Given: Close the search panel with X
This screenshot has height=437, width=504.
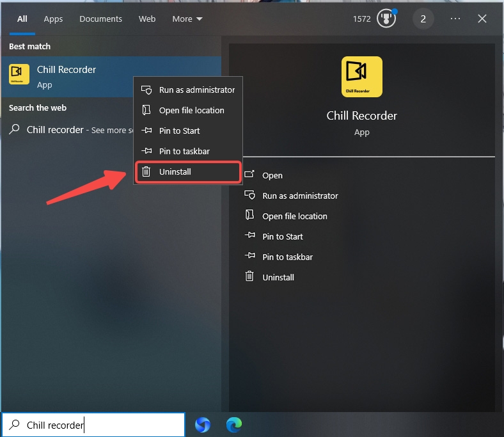Looking at the screenshot, I should coord(482,19).
